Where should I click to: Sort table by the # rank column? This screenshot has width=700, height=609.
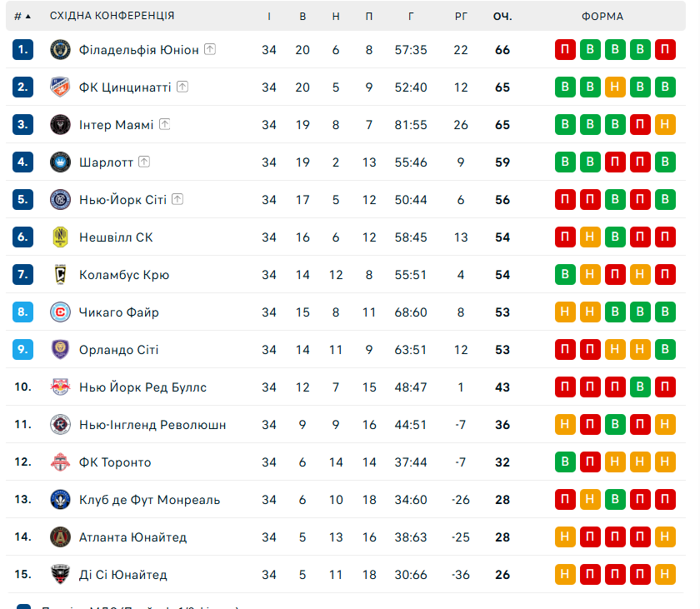tap(22, 16)
